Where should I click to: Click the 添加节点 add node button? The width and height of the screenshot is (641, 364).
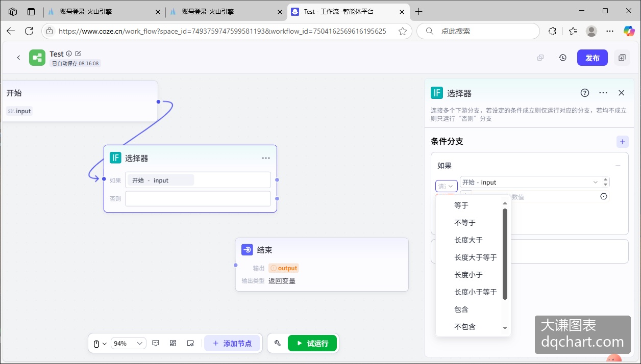[232, 344]
